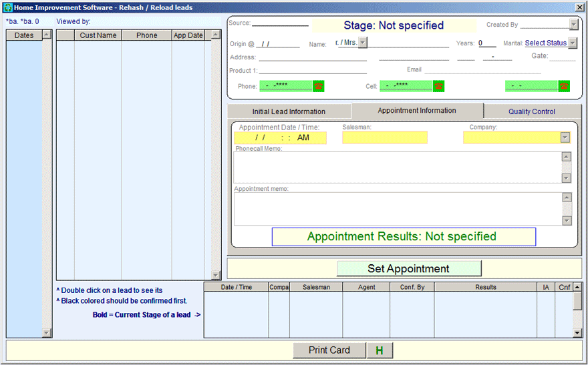
Task: Dial the Phone number with red phone icon
Action: pyautogui.click(x=318, y=86)
